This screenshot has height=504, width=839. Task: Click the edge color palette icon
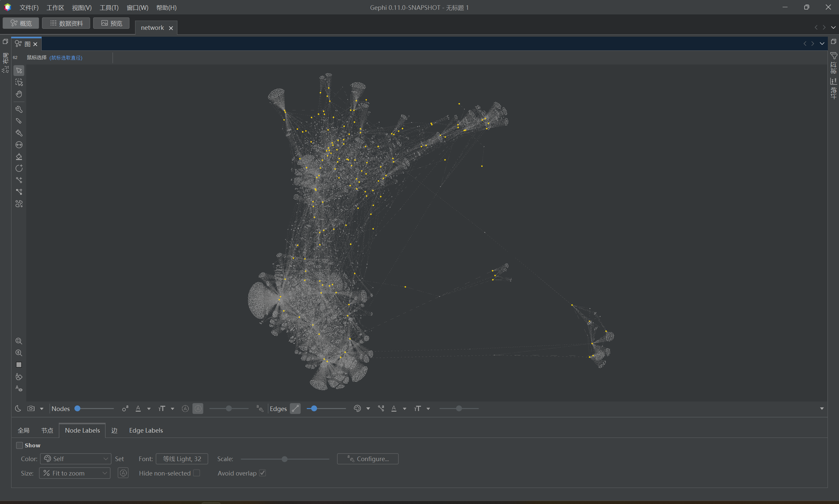point(357,409)
